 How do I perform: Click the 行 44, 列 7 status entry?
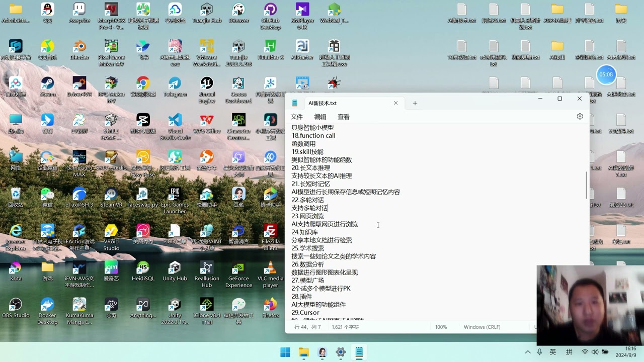click(307, 327)
